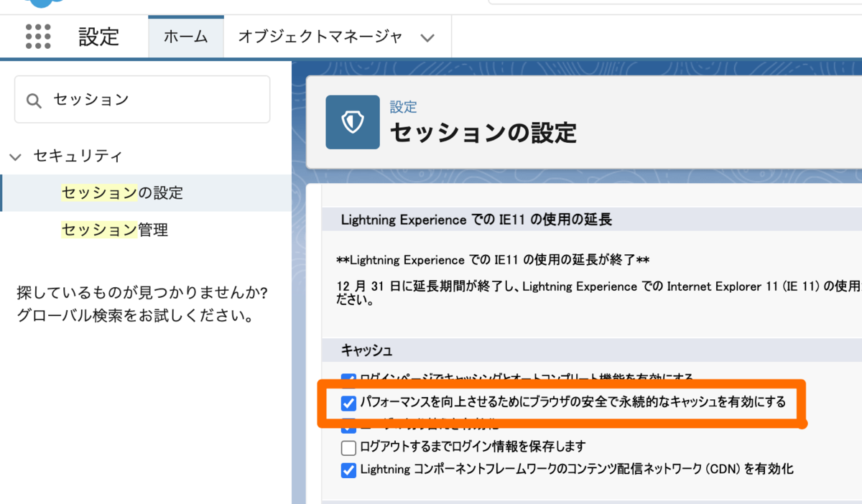The width and height of the screenshot is (862, 504).
Task: Click the グローバル検索をお試しください text
Action: (135, 315)
